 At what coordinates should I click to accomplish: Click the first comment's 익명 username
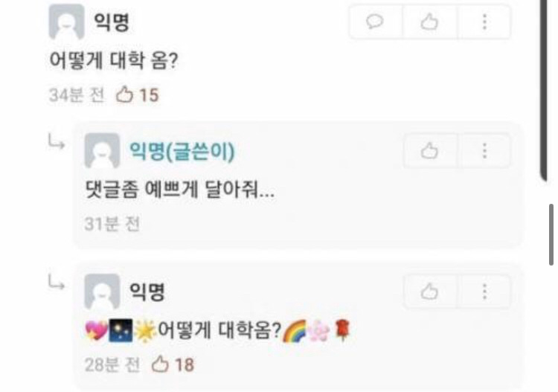coord(112,22)
